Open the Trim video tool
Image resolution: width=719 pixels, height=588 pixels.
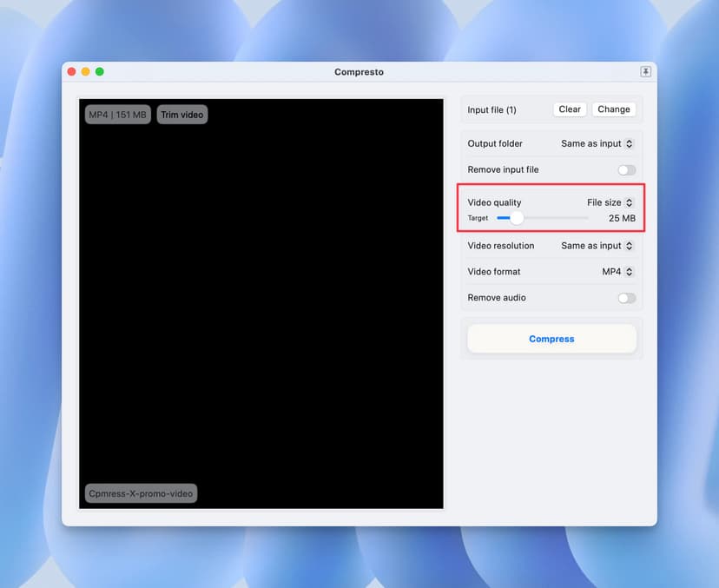(x=181, y=114)
